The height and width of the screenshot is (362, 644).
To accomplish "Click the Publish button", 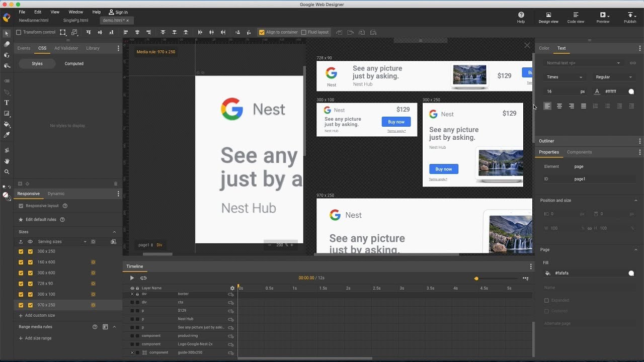I will [x=630, y=18].
